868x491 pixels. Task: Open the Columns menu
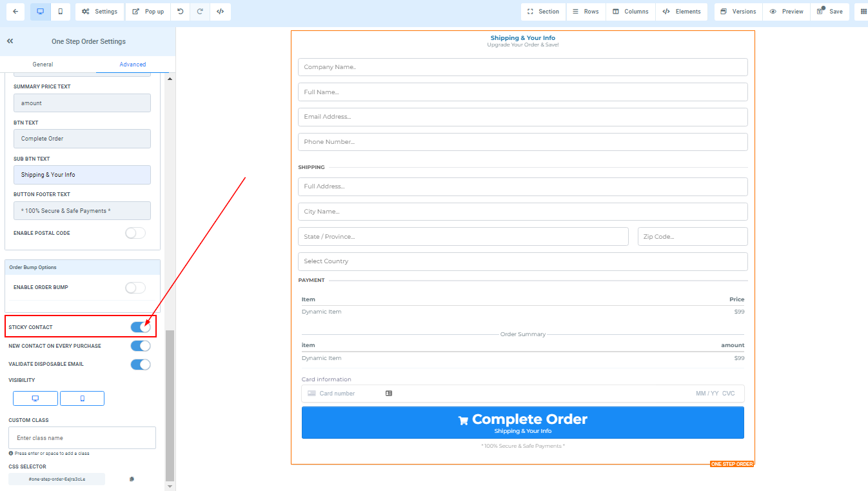(x=631, y=12)
